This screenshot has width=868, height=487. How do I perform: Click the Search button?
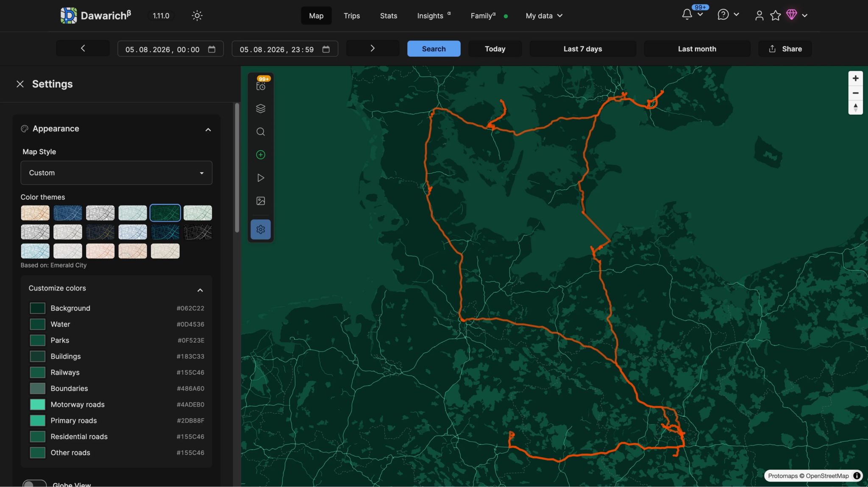434,49
